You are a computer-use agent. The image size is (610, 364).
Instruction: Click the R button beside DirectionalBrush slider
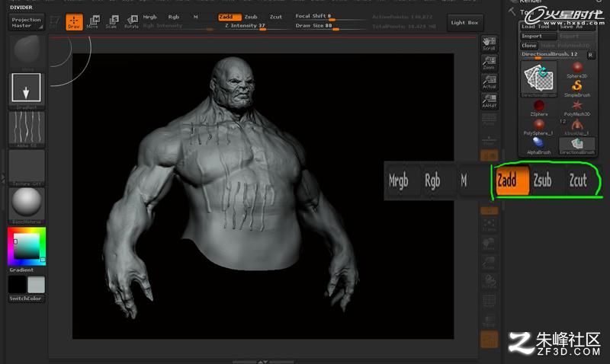coord(590,55)
